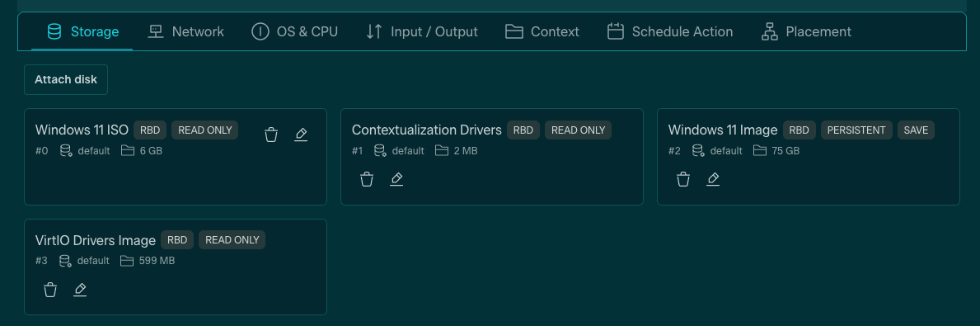The width and height of the screenshot is (980, 326).
Task: Click the SAVE tag on Windows 11 Image
Action: 917,130
